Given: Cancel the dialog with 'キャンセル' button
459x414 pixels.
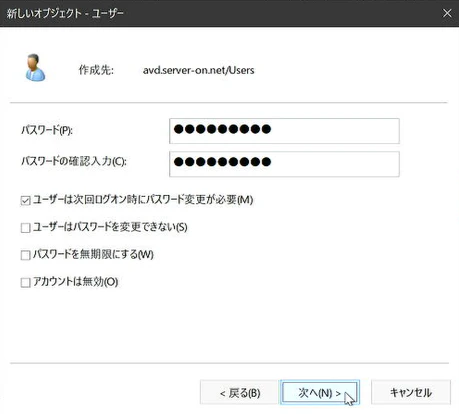Looking at the screenshot, I should coord(411,392).
